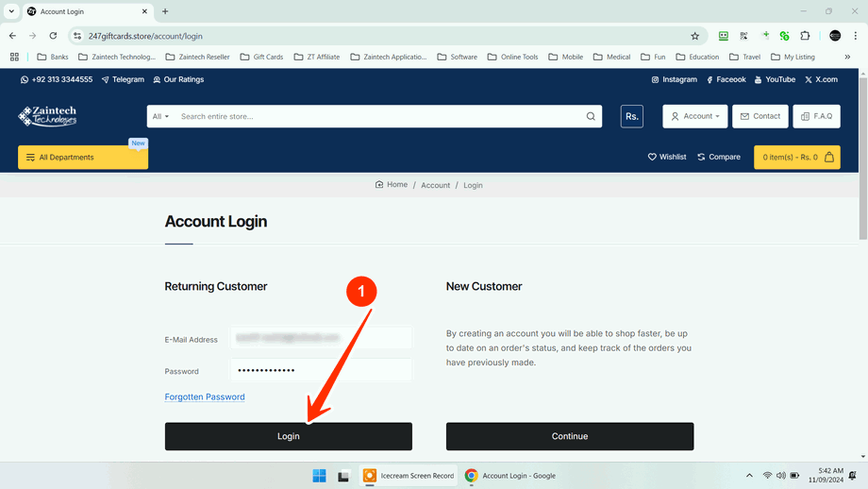Viewport: 868px width, 489px height.
Task: Click the Contact button
Action: pos(760,116)
